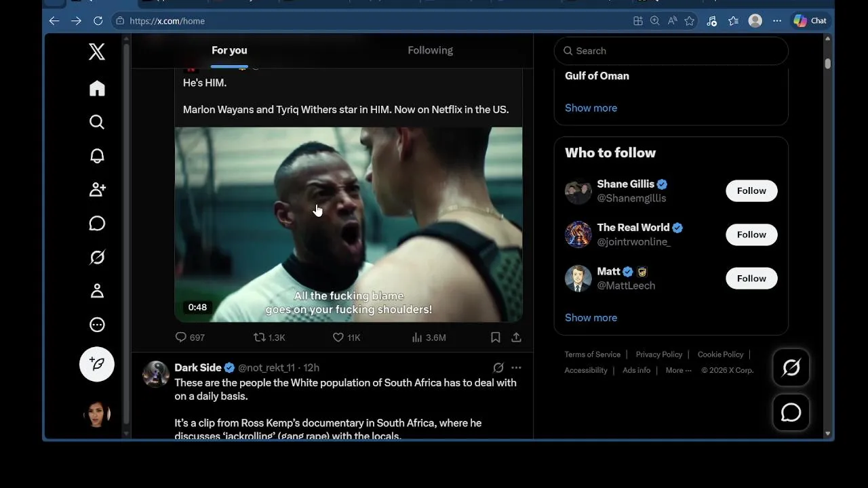Follow Matt
The image size is (868, 488).
pyautogui.click(x=751, y=278)
